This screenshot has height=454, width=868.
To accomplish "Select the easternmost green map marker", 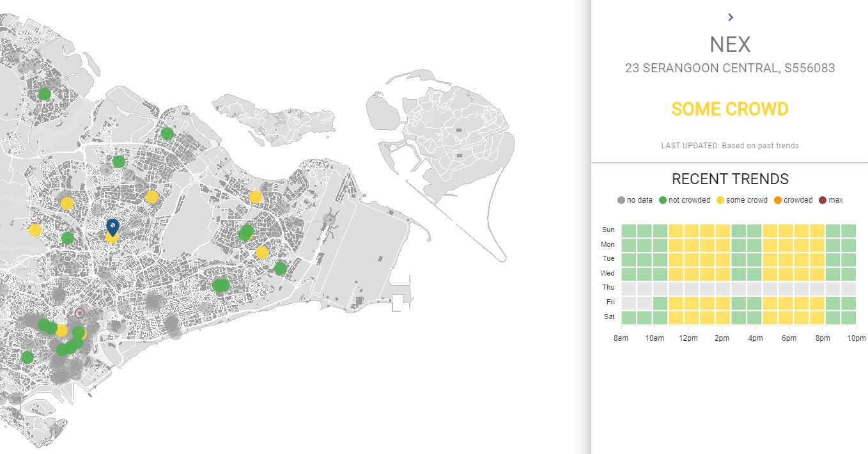I will point(281,269).
